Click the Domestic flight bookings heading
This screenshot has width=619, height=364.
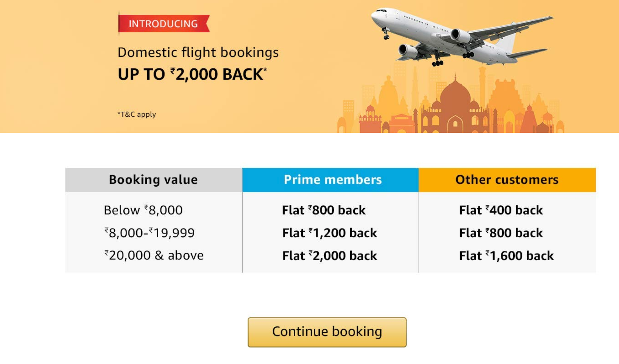coord(198,52)
